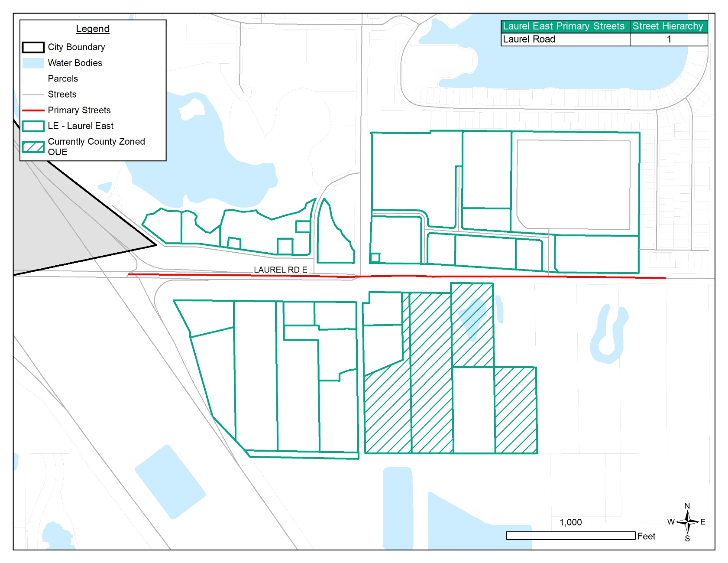The image size is (728, 563).
Task: Click the City Boundary legend symbol
Action: click(x=33, y=47)
